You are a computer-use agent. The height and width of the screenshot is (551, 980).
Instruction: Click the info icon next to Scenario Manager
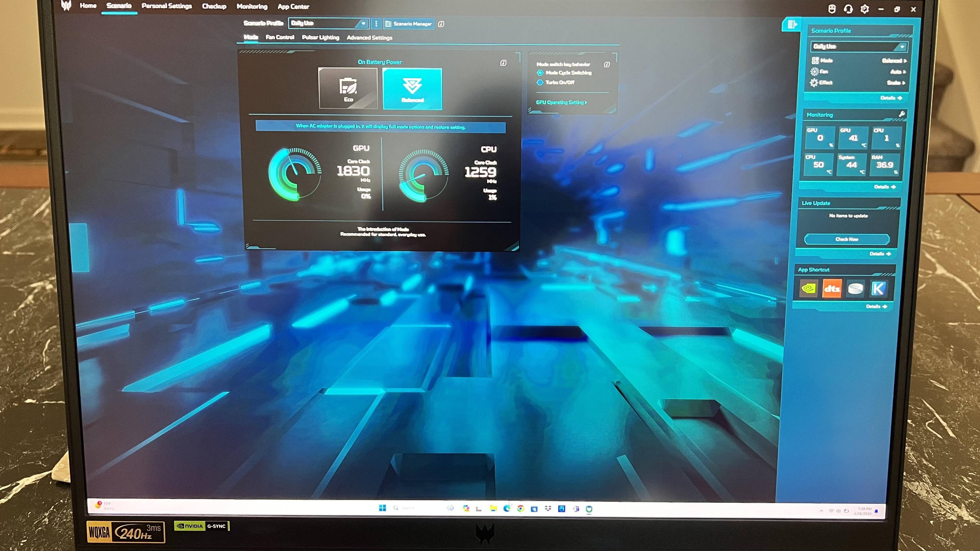click(441, 24)
